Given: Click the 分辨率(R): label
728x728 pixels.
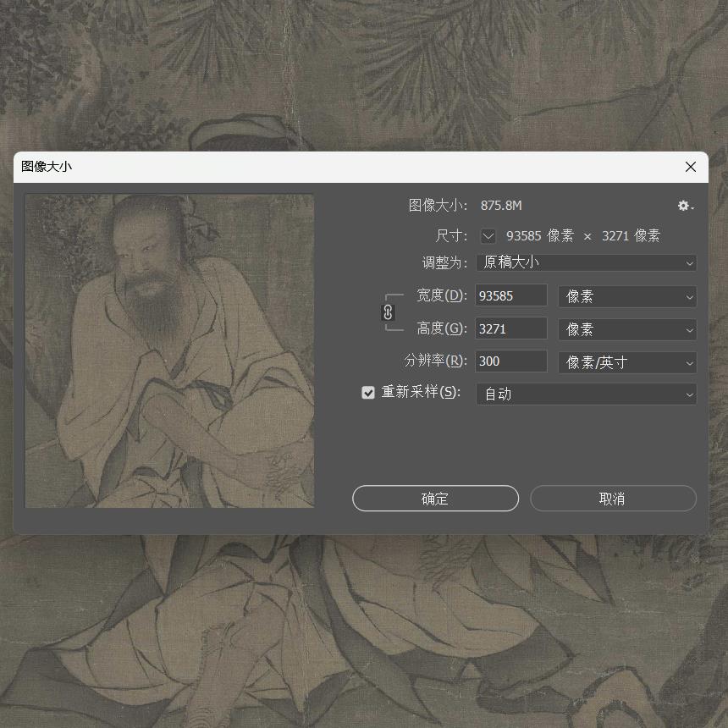Looking at the screenshot, I should [x=435, y=361].
